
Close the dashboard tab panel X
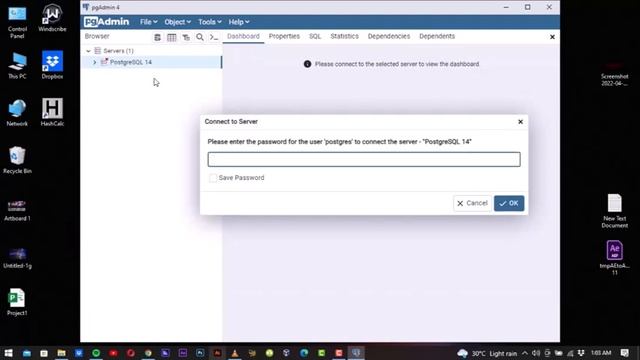pyautogui.click(x=552, y=37)
